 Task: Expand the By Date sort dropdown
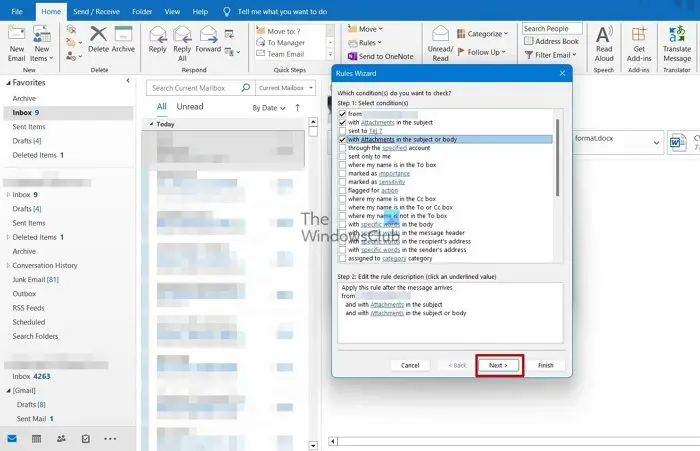click(269, 108)
